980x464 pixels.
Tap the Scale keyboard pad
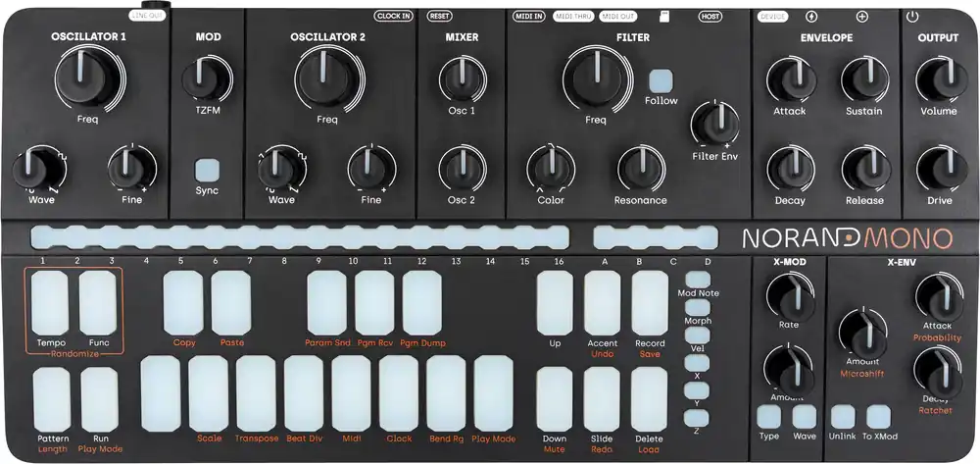(x=209, y=394)
